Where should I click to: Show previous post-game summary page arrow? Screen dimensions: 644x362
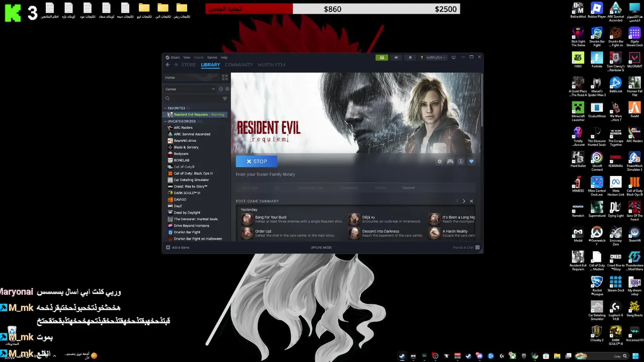tap(457, 201)
